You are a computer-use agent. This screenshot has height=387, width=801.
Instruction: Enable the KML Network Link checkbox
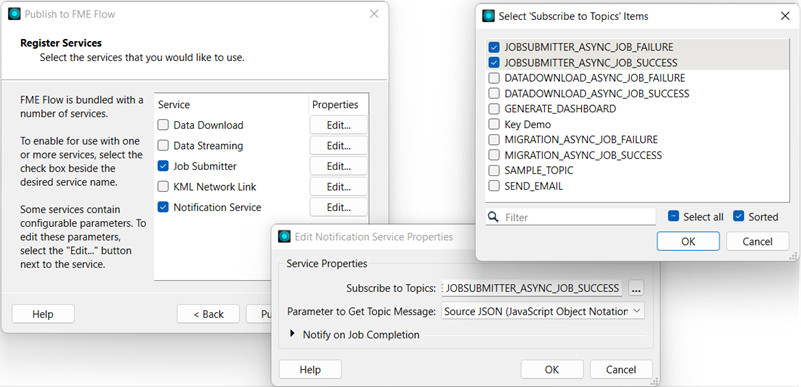[x=163, y=187]
